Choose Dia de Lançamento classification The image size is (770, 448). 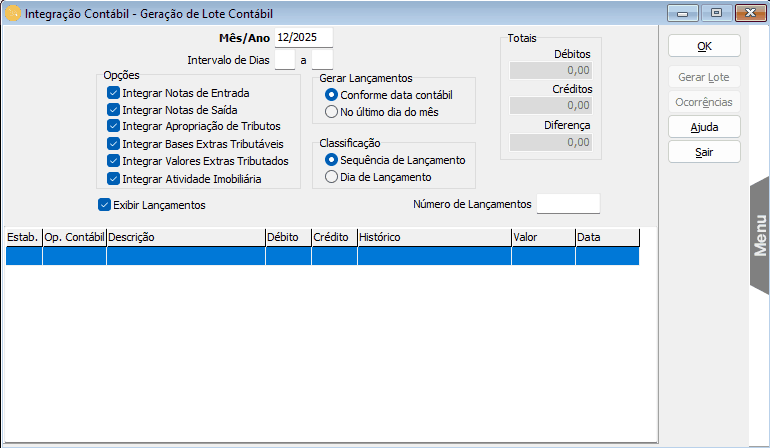(331, 177)
